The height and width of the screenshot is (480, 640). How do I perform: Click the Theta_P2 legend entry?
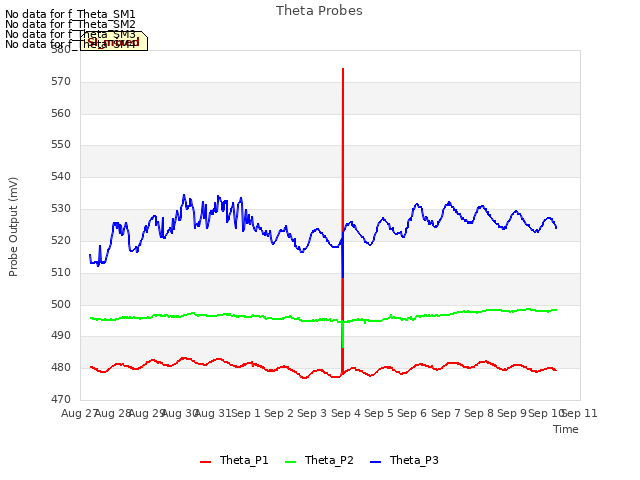(x=319, y=460)
